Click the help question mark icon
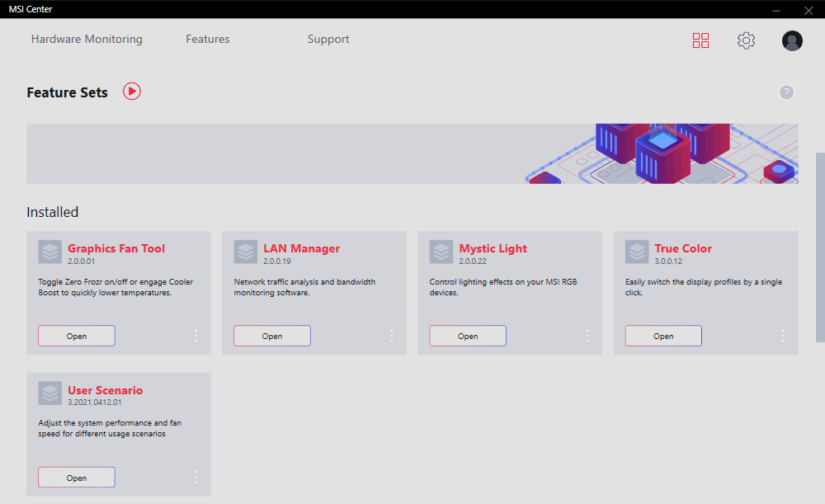The height and width of the screenshot is (504, 825). 786,92
